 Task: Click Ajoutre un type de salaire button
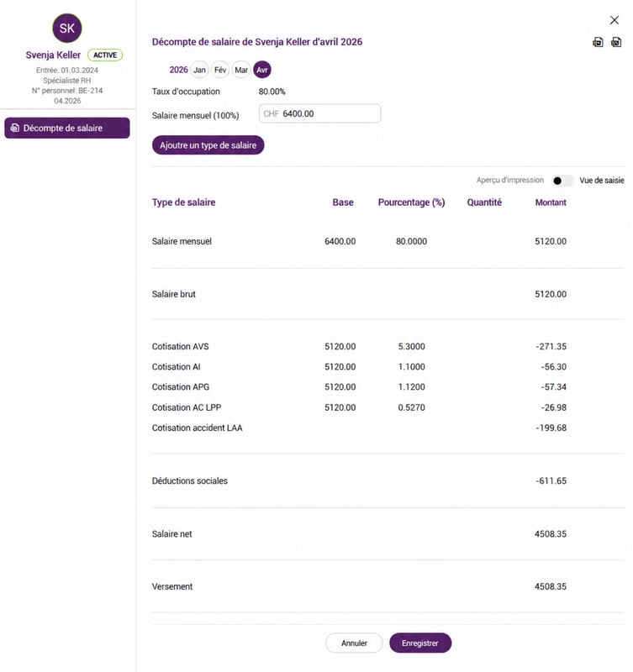208,145
